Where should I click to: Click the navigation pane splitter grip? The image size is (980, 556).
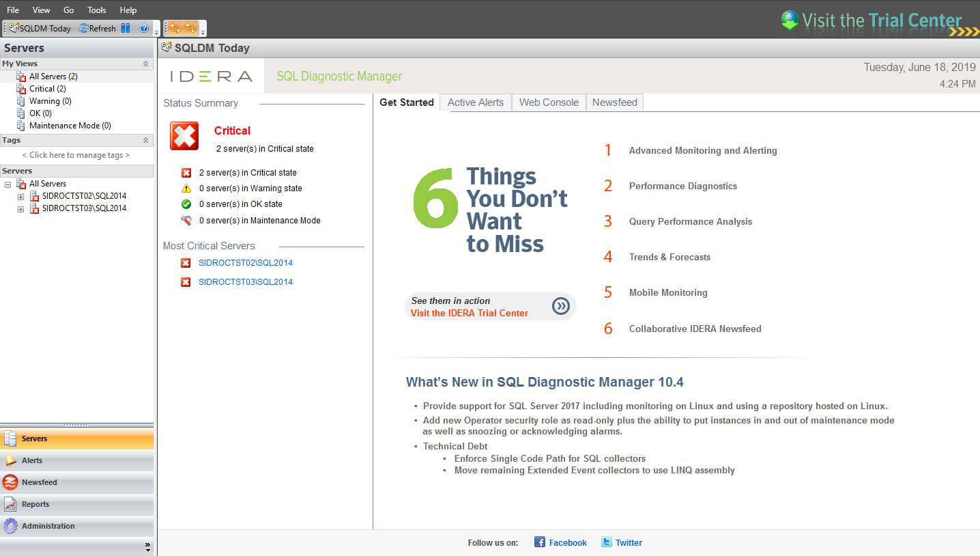[x=76, y=425]
